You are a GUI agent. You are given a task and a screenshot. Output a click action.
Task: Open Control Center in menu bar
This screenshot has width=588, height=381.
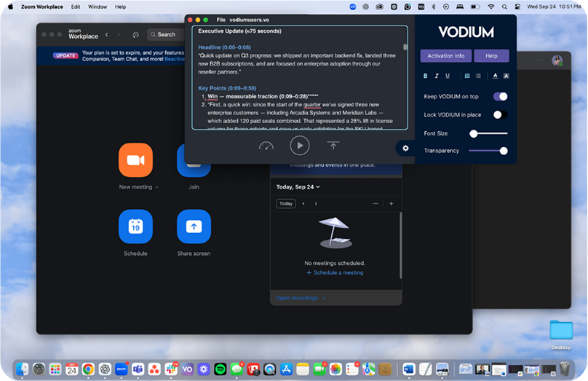[517, 7]
